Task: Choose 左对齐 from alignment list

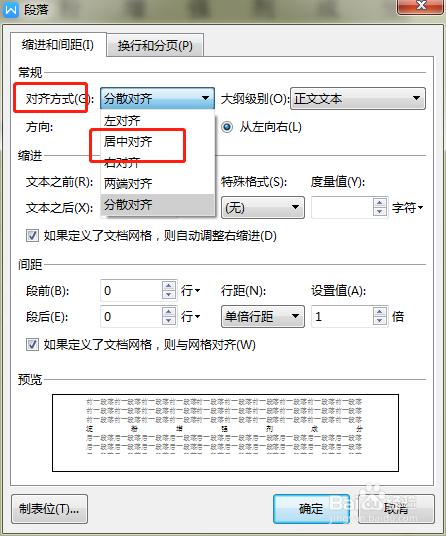Action: coord(157,120)
